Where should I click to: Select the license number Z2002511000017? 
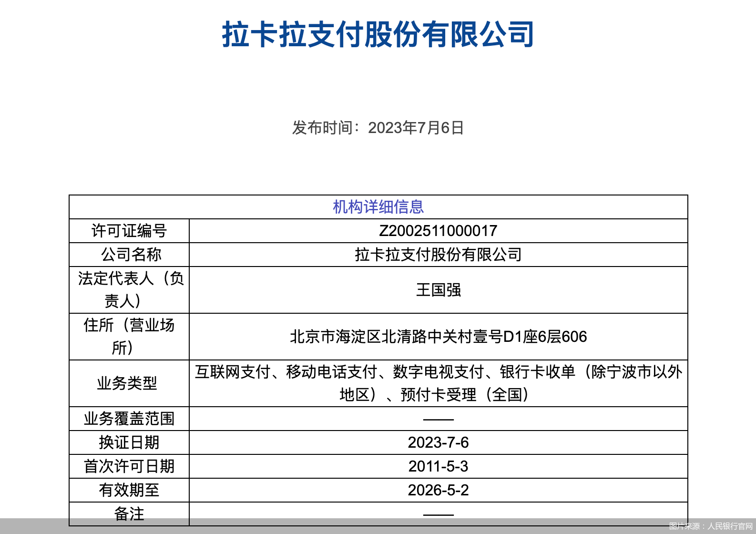(x=438, y=231)
